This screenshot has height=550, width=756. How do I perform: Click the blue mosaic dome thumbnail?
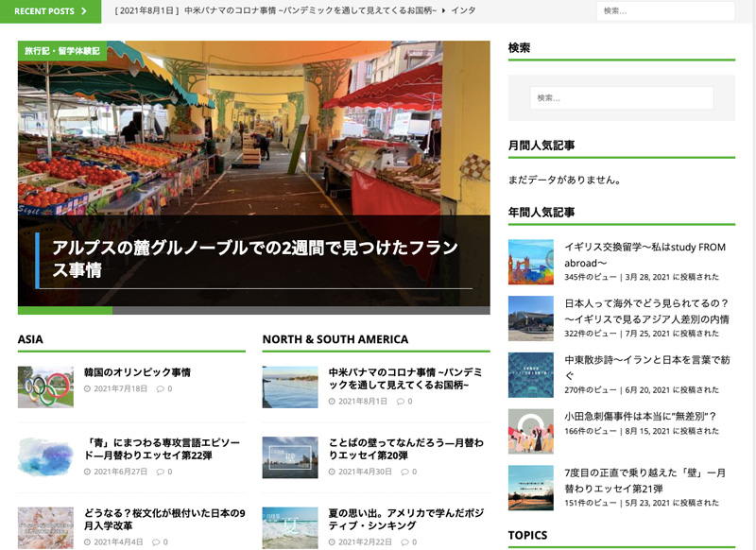point(531,375)
